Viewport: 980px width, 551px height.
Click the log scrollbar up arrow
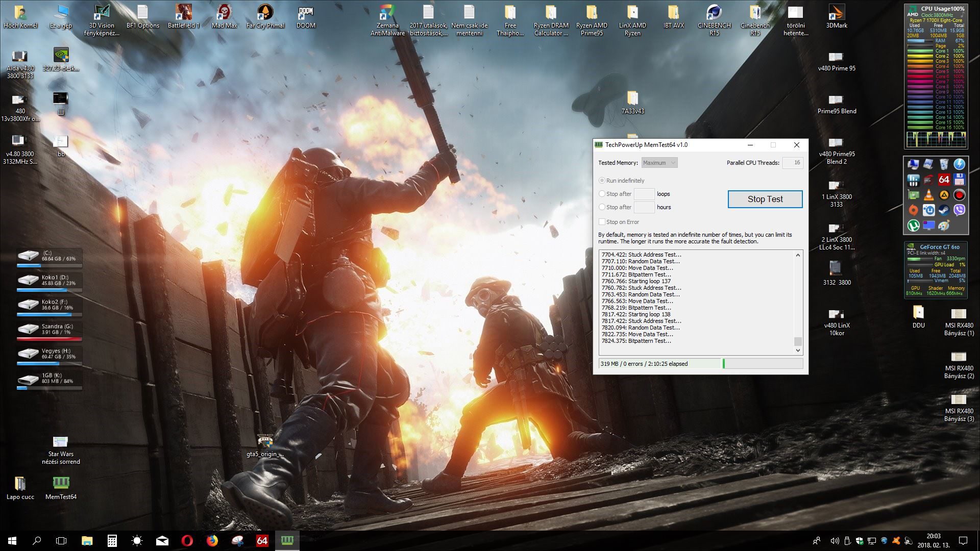(x=798, y=255)
